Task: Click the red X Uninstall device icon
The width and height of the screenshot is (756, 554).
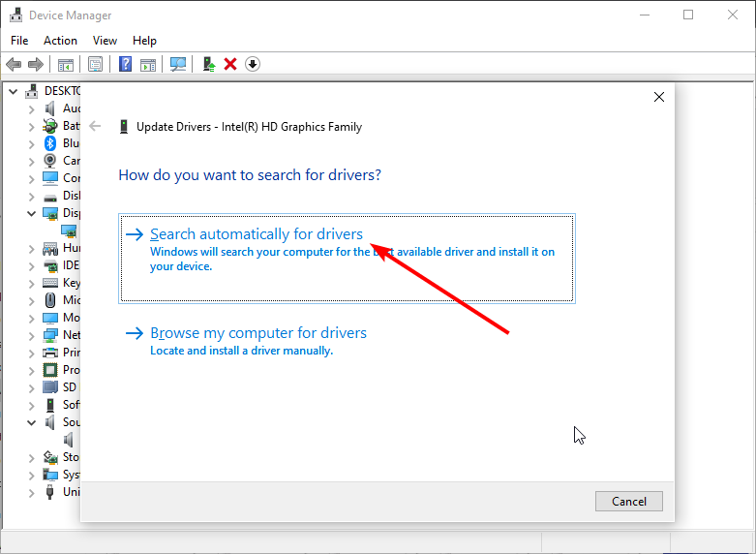Action: tap(230, 64)
